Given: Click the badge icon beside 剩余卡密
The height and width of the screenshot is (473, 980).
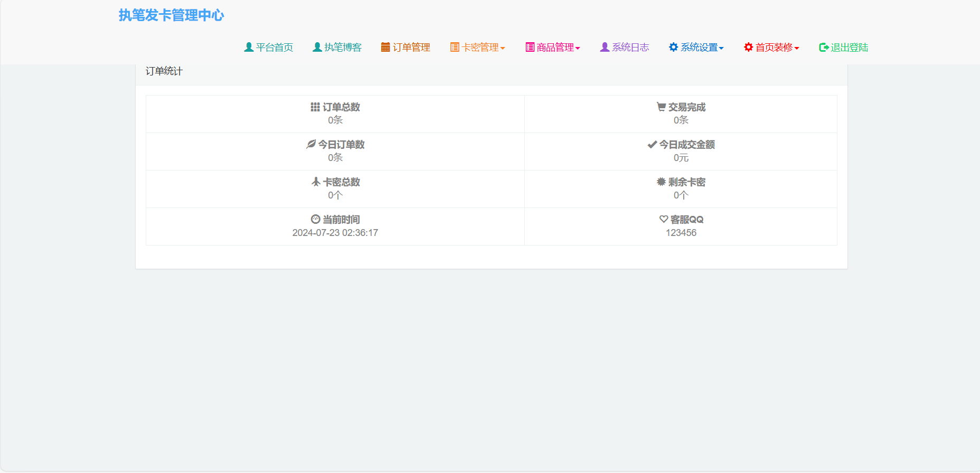Looking at the screenshot, I should [661, 182].
